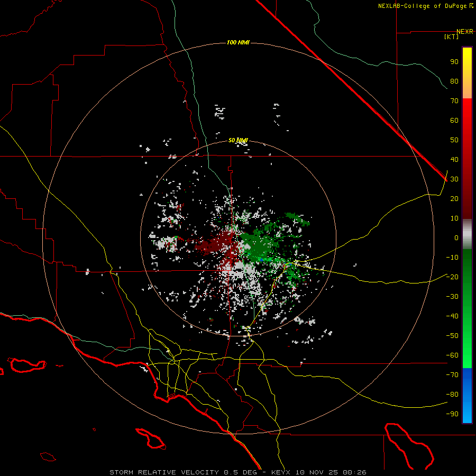The width and height of the screenshot is (476, 476).
Task: Click the 40 value on the velocity scale
Action: pyautogui.click(x=454, y=160)
